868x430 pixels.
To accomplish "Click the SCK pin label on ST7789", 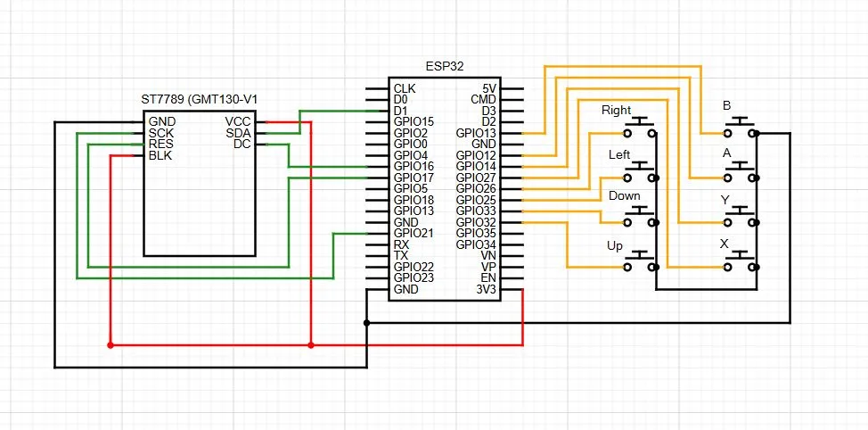I will [x=161, y=133].
